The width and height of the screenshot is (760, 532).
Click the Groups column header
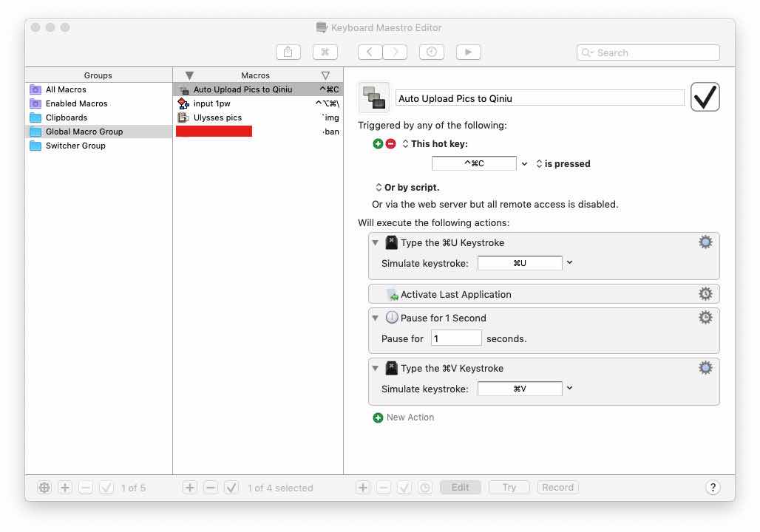98,75
